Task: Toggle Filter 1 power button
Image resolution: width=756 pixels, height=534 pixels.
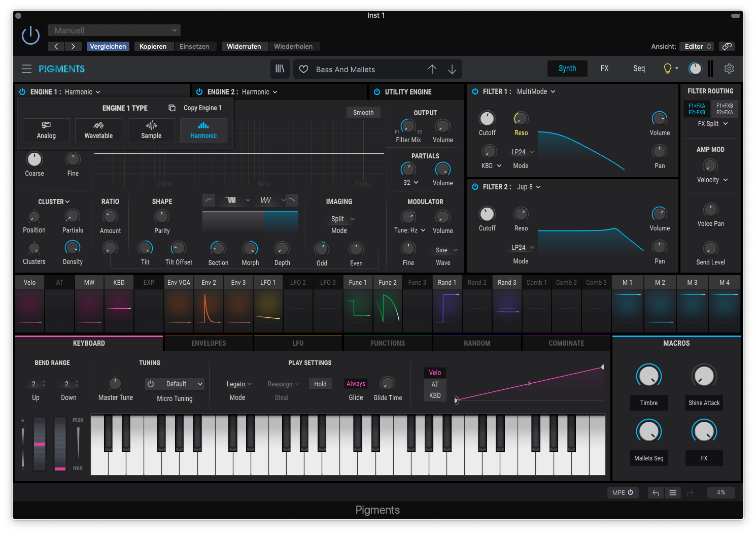Action: point(475,92)
